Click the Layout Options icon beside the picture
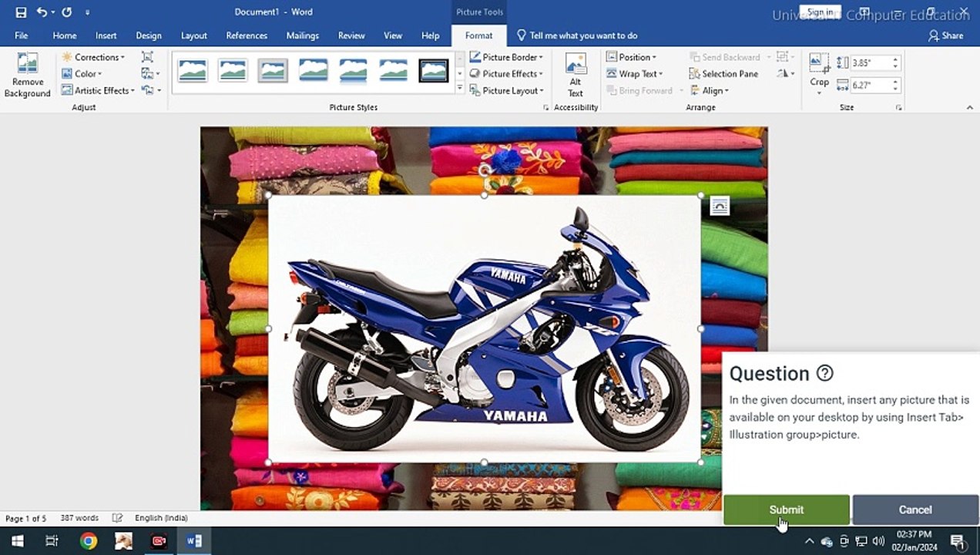Screen dimensions: 980x555 719,206
